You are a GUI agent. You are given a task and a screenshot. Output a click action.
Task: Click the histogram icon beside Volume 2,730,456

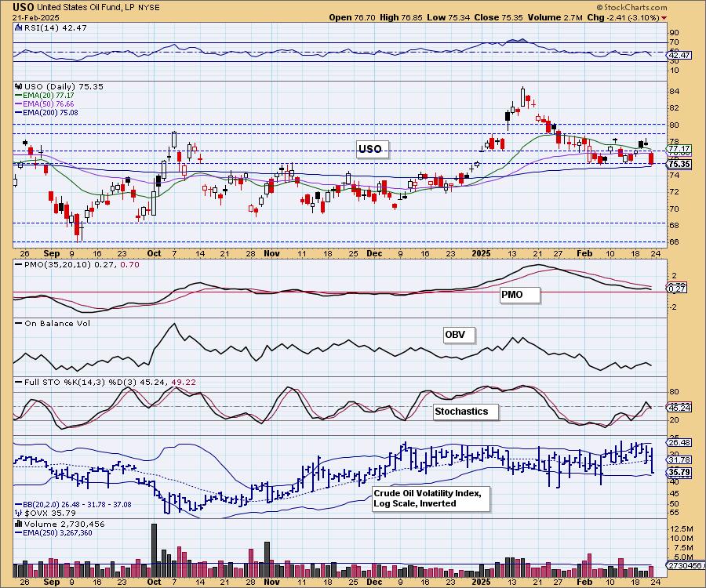tap(19, 524)
